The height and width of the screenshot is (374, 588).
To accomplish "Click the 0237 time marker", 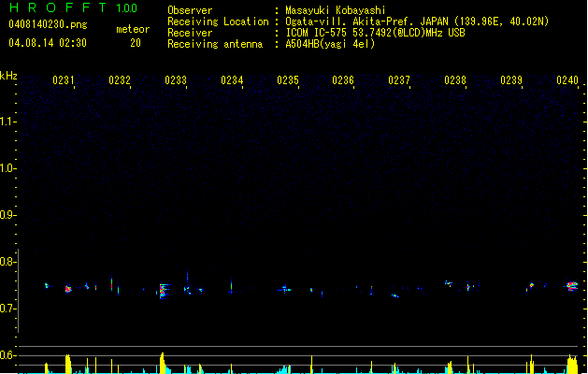I will click(399, 80).
